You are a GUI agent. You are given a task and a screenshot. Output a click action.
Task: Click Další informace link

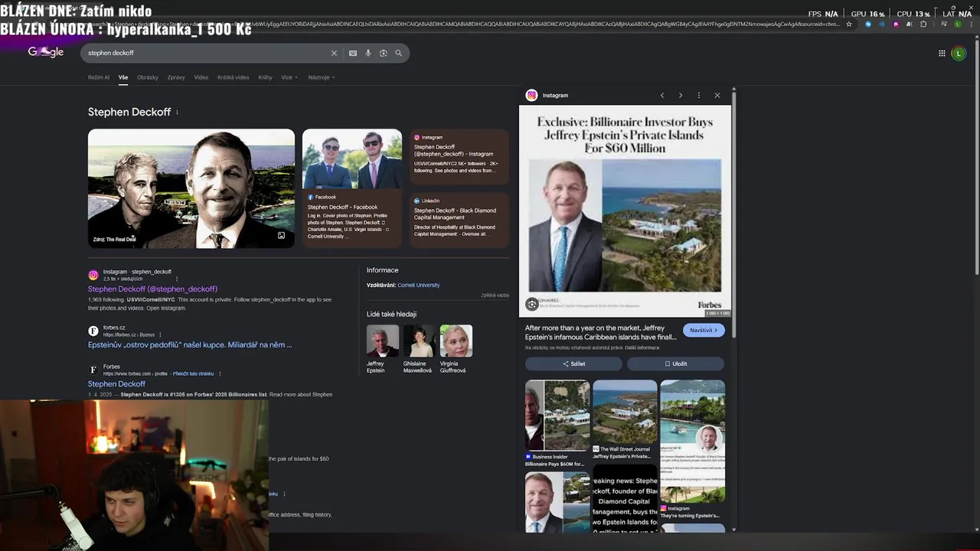[642, 347]
